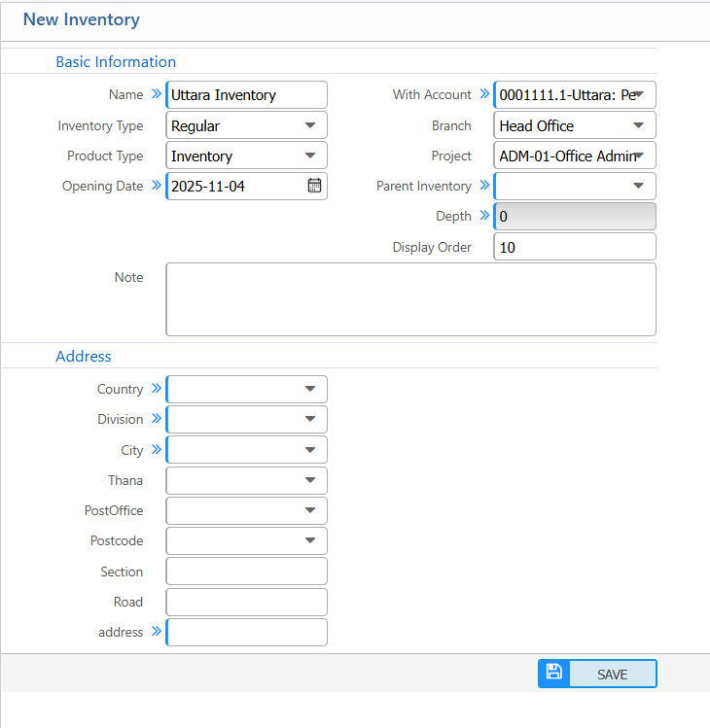Click the double-arrow icon beside address
Image resolution: width=710 pixels, height=728 pixels.
pos(156,632)
